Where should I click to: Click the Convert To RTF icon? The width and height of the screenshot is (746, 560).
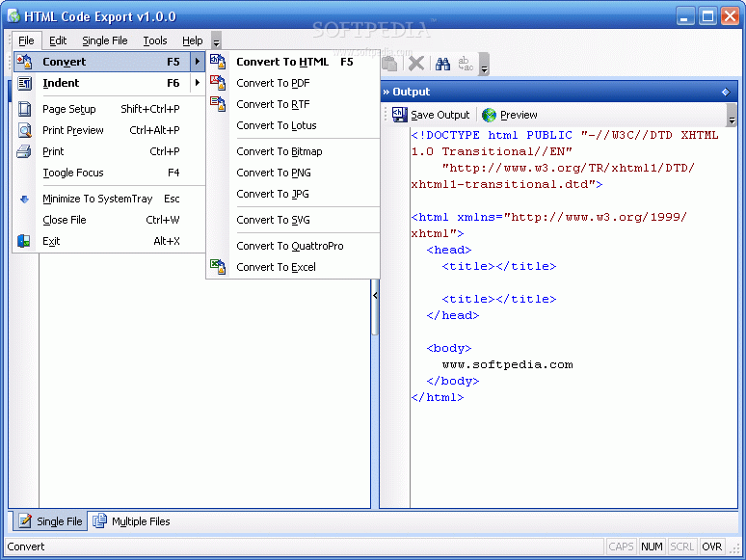tap(218, 104)
